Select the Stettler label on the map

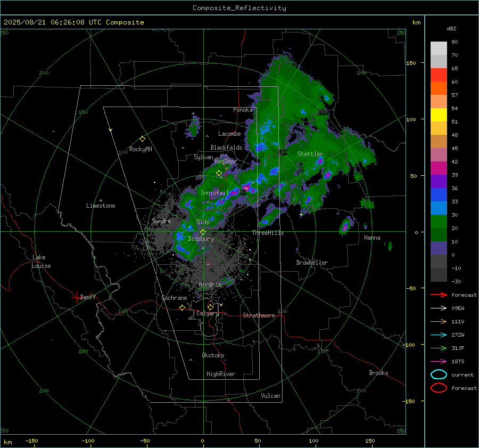point(310,154)
